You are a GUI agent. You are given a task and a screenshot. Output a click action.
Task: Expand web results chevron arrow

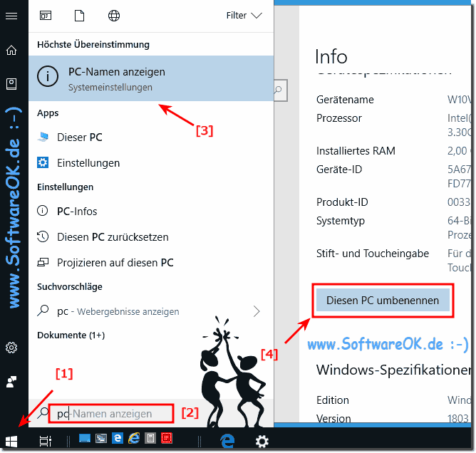click(x=257, y=311)
